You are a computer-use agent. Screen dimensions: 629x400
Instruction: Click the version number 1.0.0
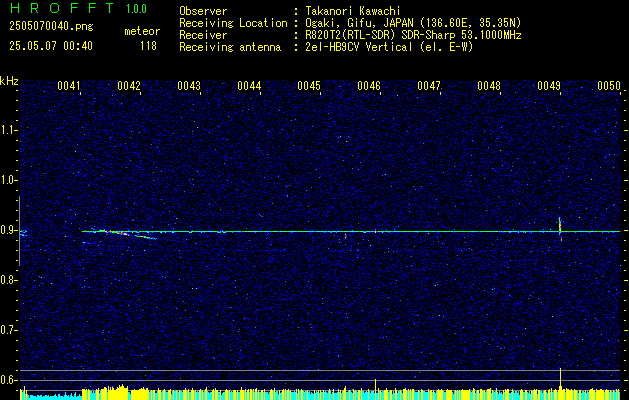[136, 9]
